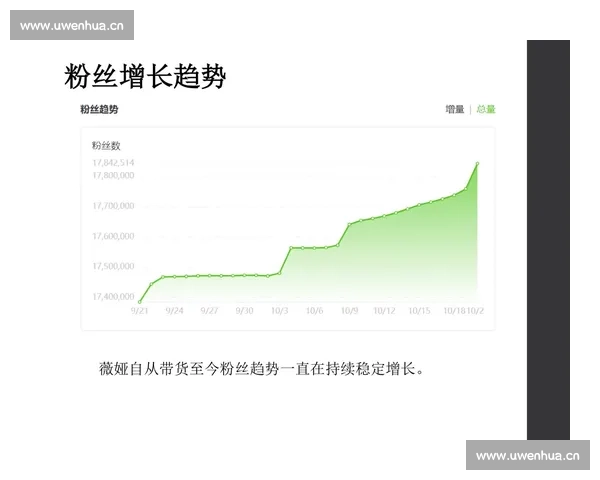Screen dimensions: 600x480
Task: Click the 10/9 date label
Action: pyautogui.click(x=350, y=310)
